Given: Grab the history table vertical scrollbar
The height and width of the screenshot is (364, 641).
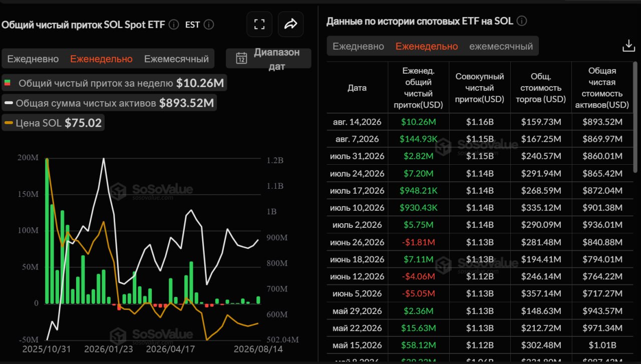Looking at the screenshot, I should (636, 118).
